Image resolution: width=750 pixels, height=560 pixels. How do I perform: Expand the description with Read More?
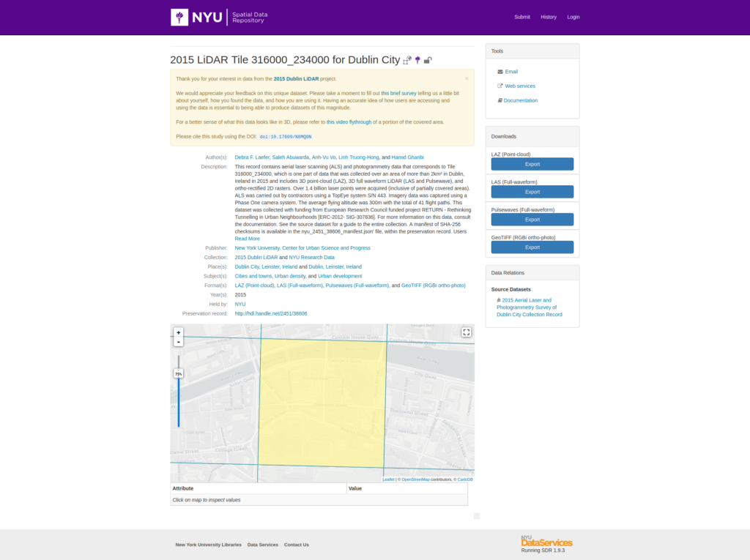(248, 239)
